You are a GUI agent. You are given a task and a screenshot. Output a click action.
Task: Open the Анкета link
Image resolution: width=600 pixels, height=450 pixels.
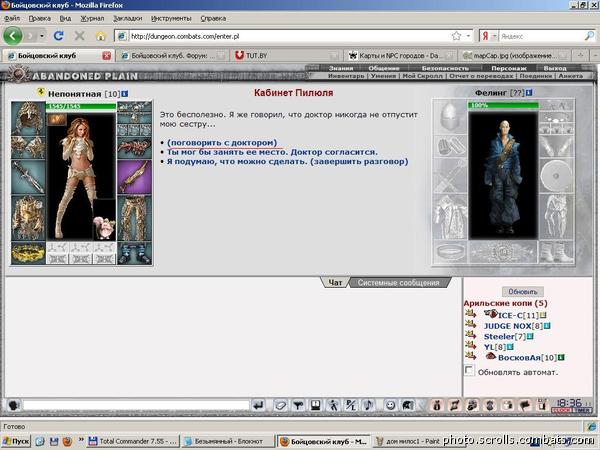point(571,76)
